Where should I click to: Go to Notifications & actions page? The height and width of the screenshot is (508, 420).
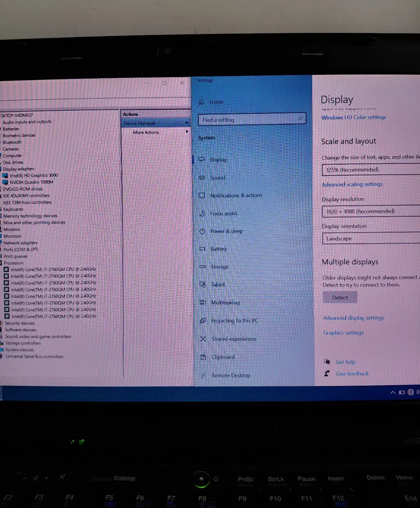coord(236,195)
